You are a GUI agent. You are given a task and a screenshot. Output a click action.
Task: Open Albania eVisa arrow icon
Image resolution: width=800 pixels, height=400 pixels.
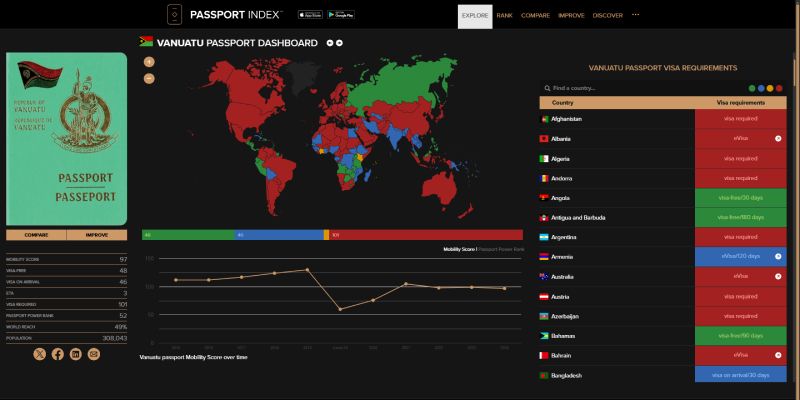pyautogui.click(x=778, y=138)
